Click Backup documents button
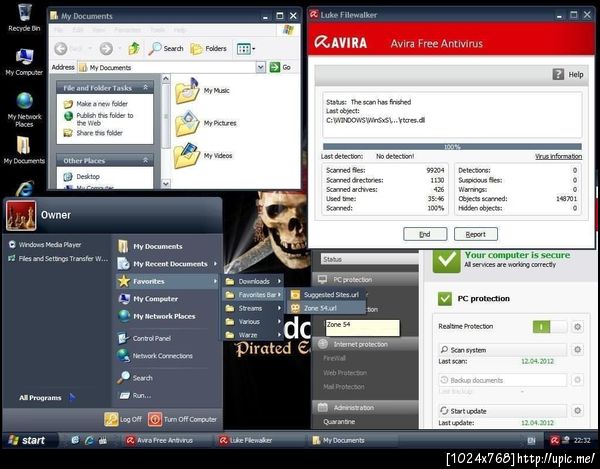 coord(502,380)
